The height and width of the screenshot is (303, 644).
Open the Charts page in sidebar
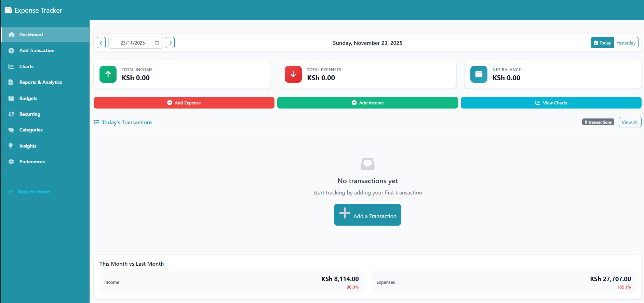point(45,66)
